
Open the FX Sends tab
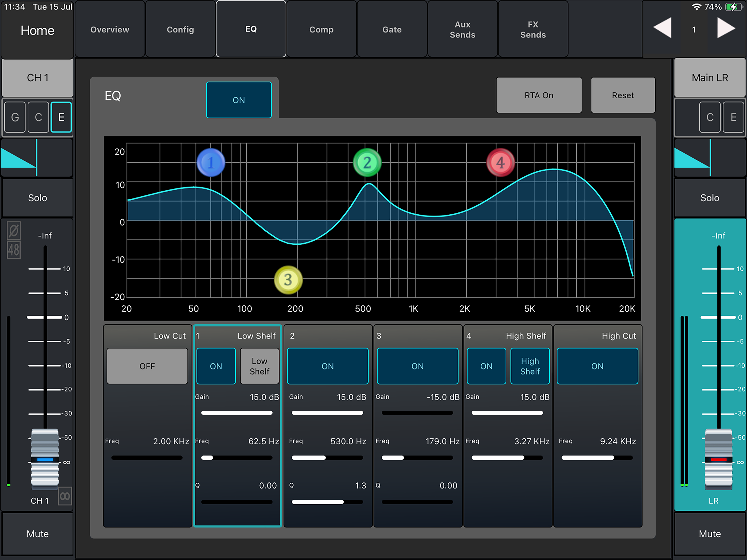[x=533, y=29]
